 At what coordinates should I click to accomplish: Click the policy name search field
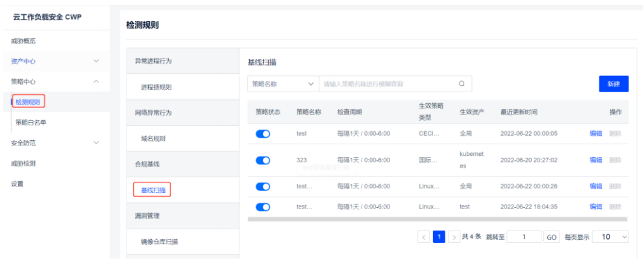[395, 84]
